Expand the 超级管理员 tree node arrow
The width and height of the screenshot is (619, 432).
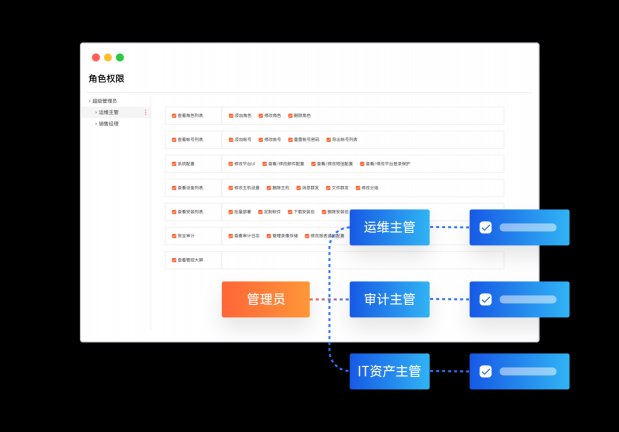(90, 101)
